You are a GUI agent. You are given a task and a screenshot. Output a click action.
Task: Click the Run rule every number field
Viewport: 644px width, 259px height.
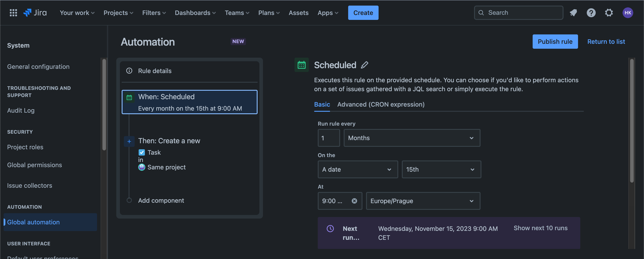click(329, 138)
